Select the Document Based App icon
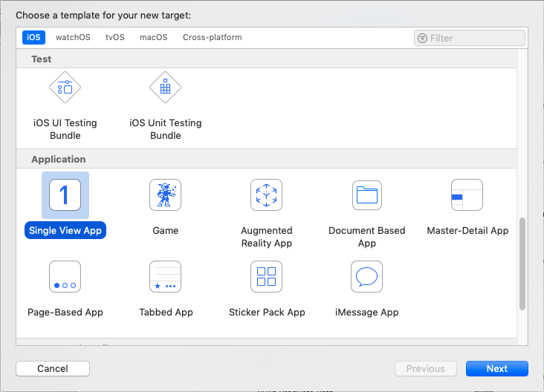Viewport: 544px width, 392px height. point(366,195)
